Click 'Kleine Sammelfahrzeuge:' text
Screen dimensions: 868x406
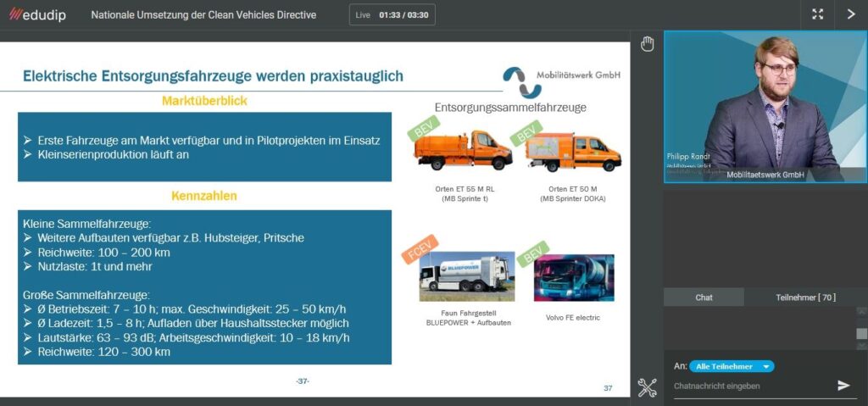[x=87, y=224]
